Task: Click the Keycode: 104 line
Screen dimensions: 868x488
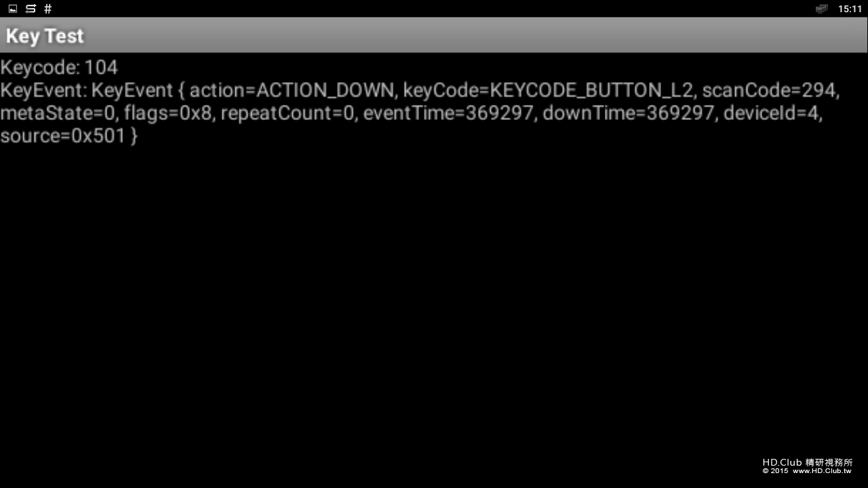Action: click(59, 68)
